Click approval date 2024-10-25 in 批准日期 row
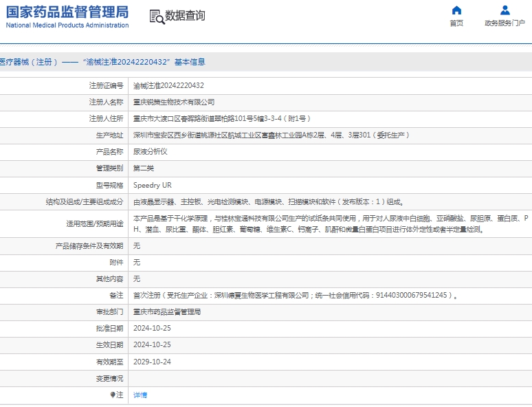This screenshot has width=532, height=407. (x=152, y=328)
